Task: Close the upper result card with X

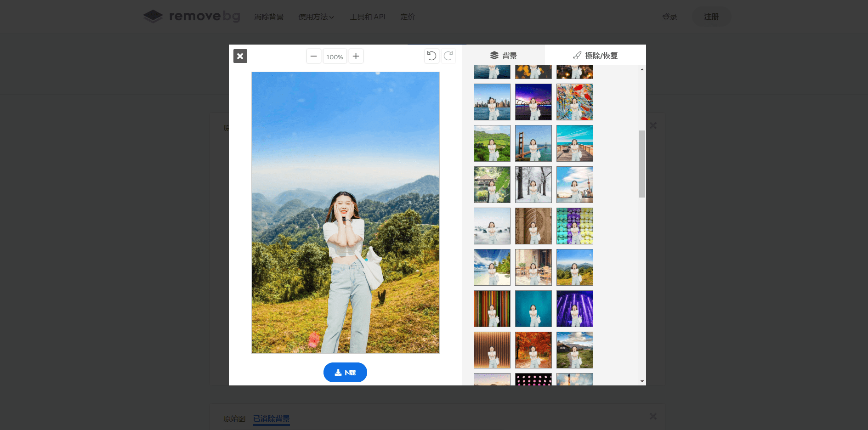Action: pyautogui.click(x=653, y=125)
